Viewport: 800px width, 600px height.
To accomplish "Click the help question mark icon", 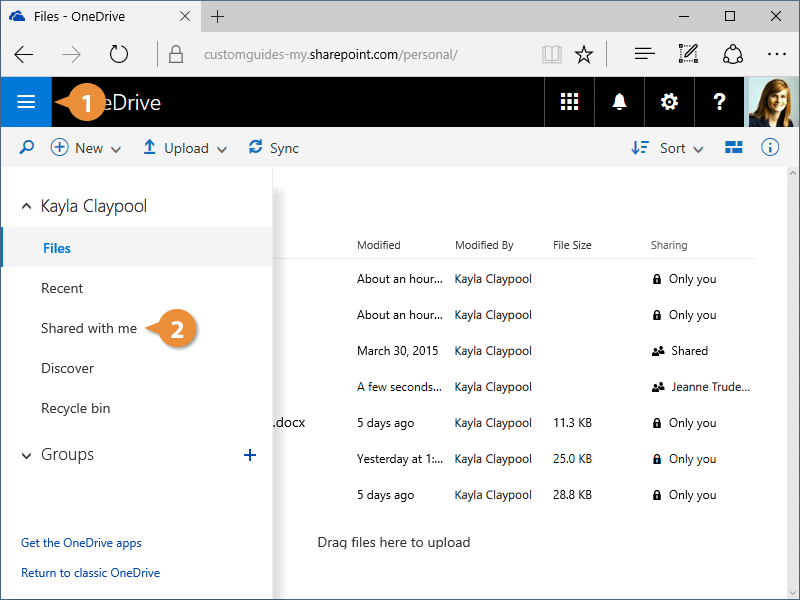I will pyautogui.click(x=719, y=102).
